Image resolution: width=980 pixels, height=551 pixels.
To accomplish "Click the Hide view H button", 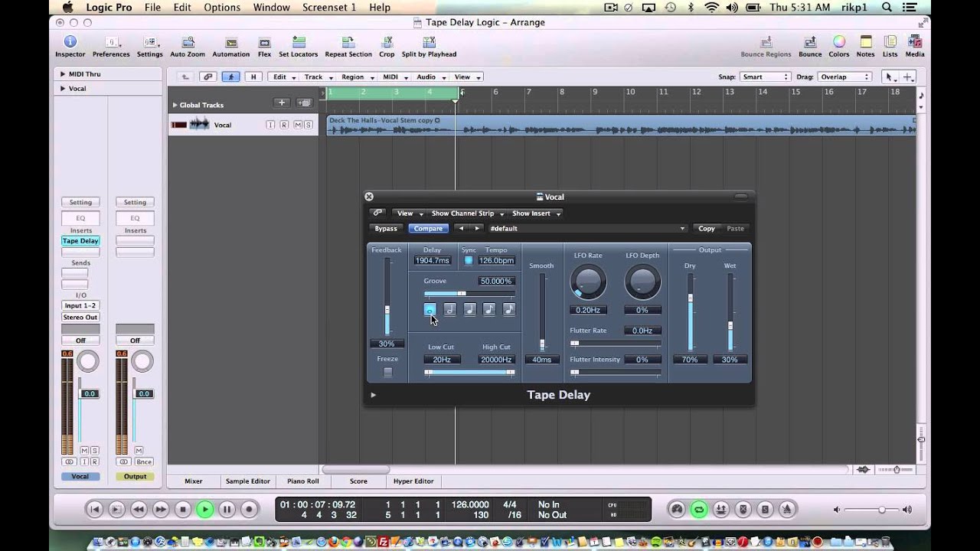I will pos(253,77).
